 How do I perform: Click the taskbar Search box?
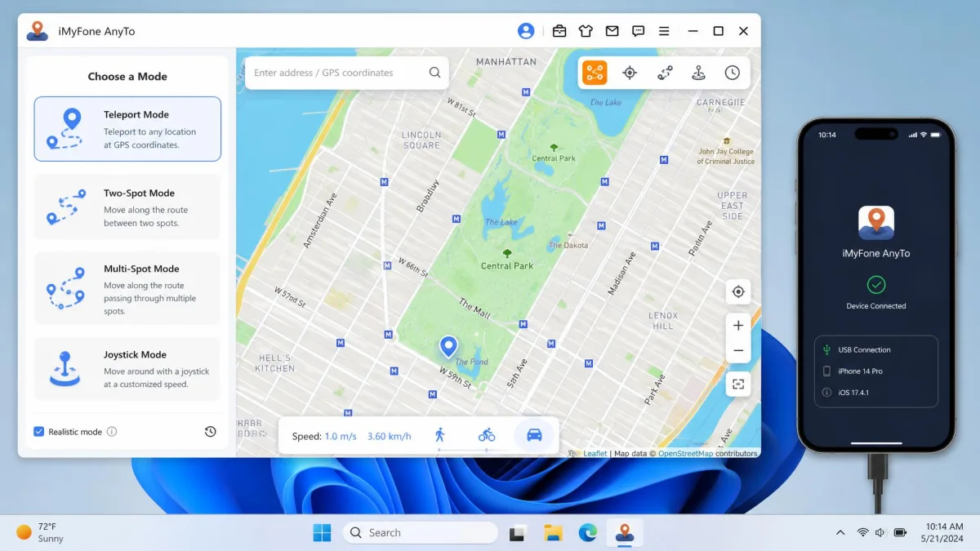pyautogui.click(x=421, y=532)
